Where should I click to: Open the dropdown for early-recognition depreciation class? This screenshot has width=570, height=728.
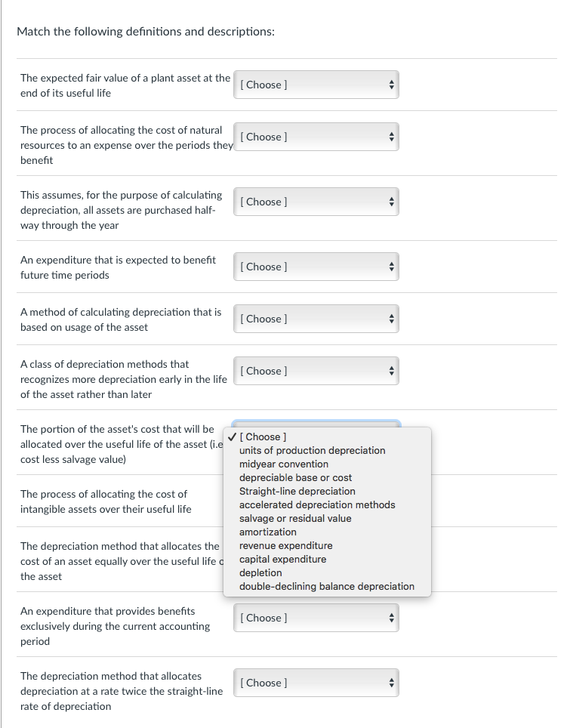[x=316, y=370]
